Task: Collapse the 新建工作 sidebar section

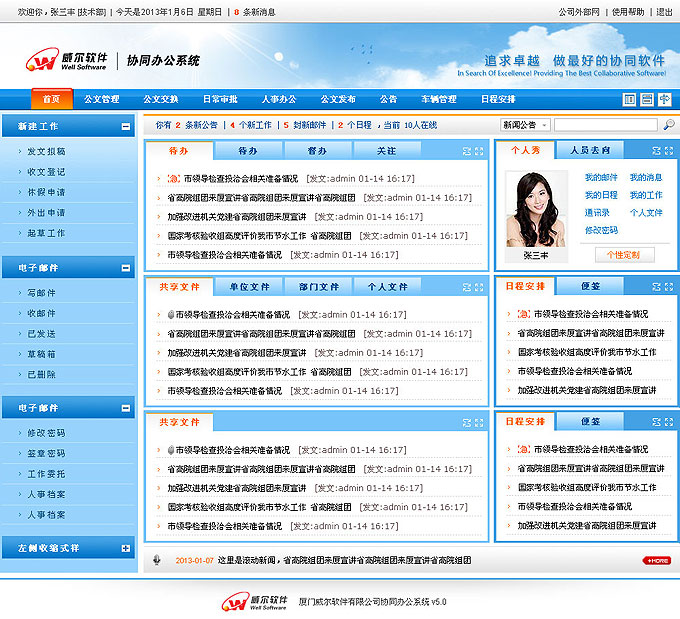Action: (125, 127)
